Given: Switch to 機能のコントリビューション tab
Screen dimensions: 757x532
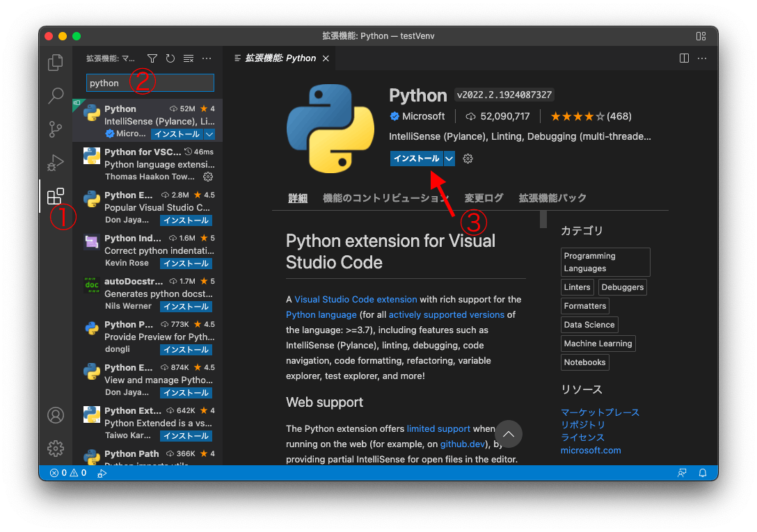Looking at the screenshot, I should pos(385,198).
